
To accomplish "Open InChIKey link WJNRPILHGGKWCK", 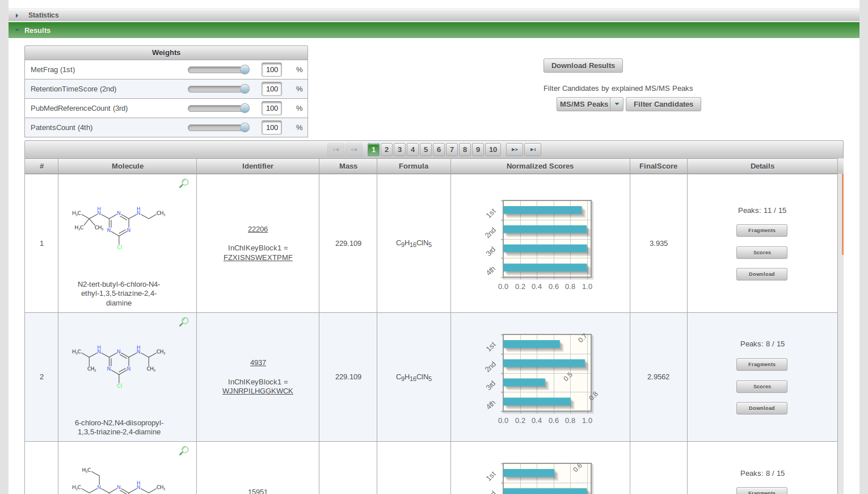I will (x=258, y=391).
